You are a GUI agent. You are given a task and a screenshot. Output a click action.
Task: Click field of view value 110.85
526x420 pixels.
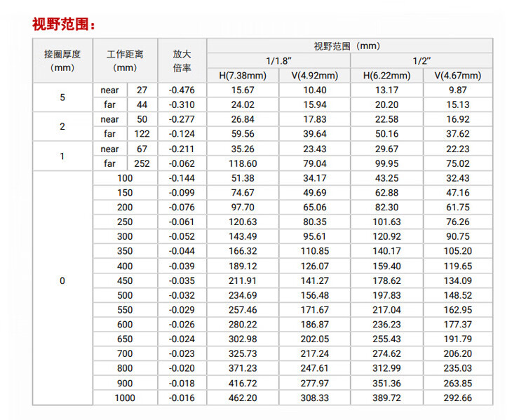315,251
